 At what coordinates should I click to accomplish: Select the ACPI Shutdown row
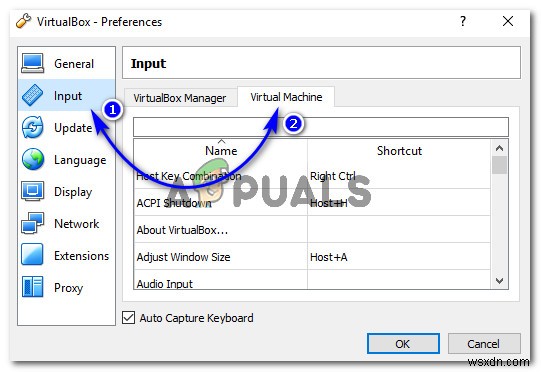(312, 203)
